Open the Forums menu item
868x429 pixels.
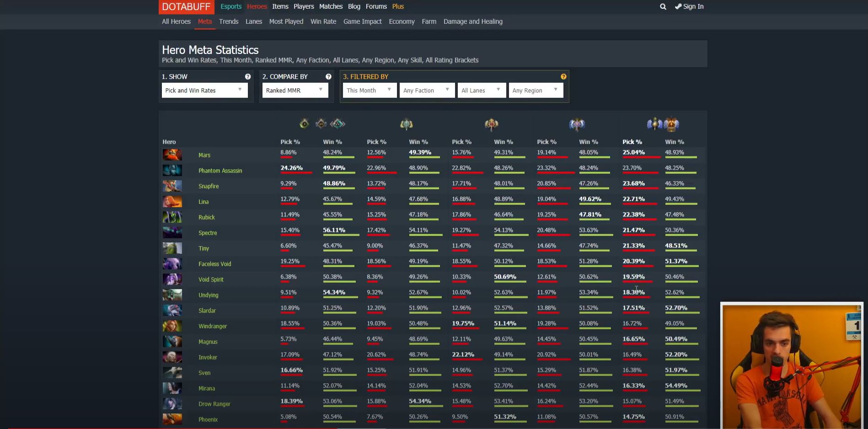click(376, 6)
